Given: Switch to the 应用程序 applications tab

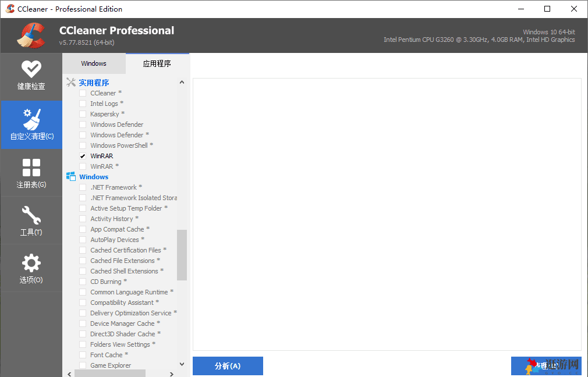Looking at the screenshot, I should pos(157,63).
